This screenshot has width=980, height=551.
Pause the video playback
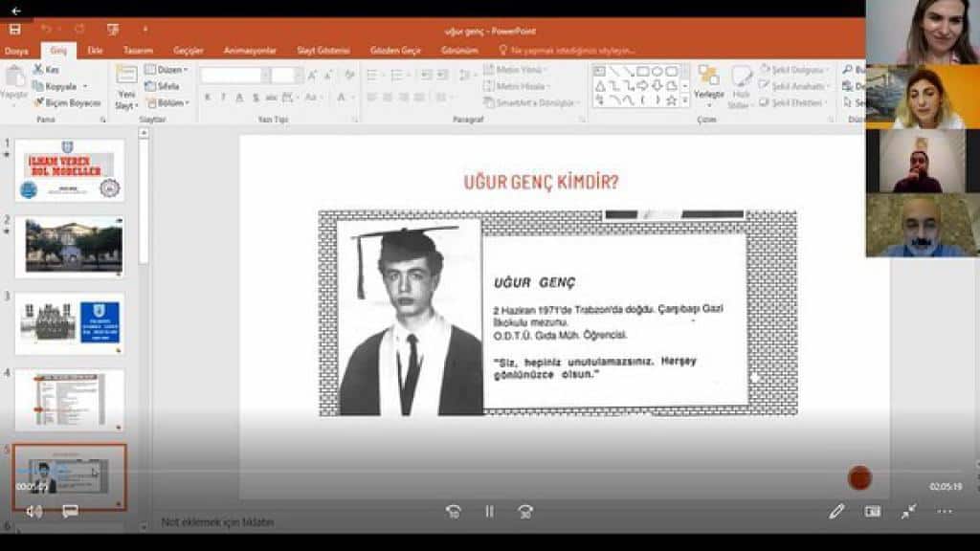(489, 512)
